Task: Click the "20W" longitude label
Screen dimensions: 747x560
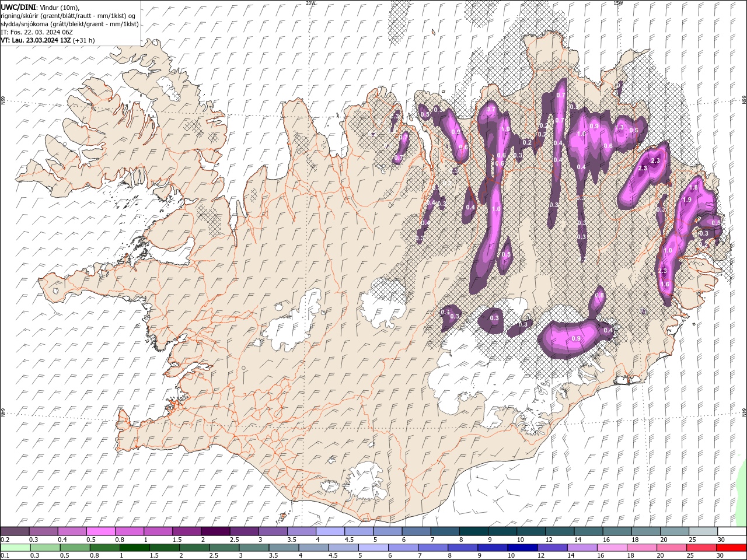Action: tap(310, 3)
